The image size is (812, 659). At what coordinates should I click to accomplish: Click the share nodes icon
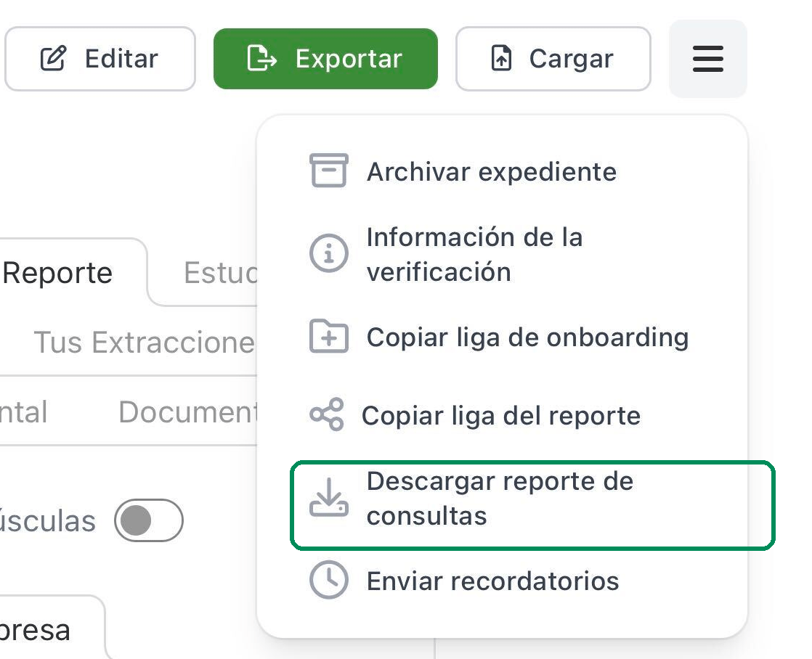click(x=327, y=414)
